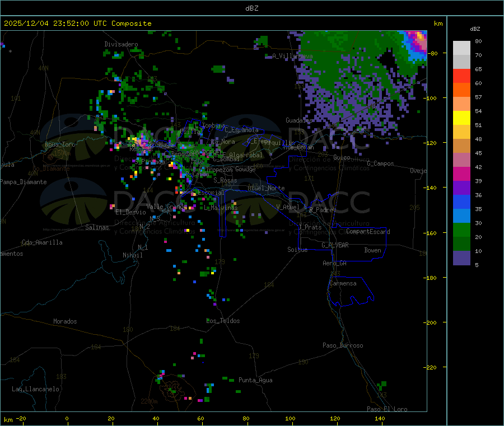Select the slate purple 5–10 dBZ band
Viewport: 504px width, 426px height.
click(461, 258)
